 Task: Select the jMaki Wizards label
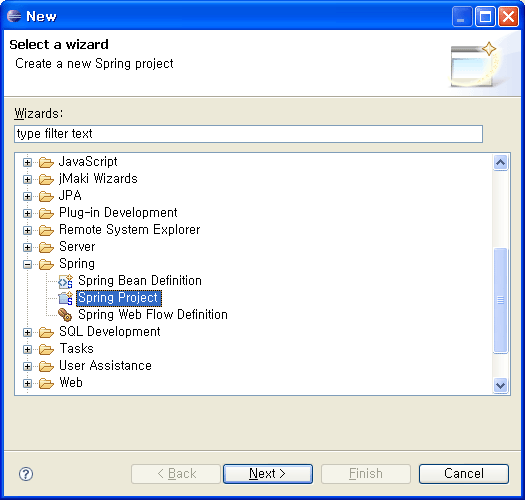tap(98, 179)
